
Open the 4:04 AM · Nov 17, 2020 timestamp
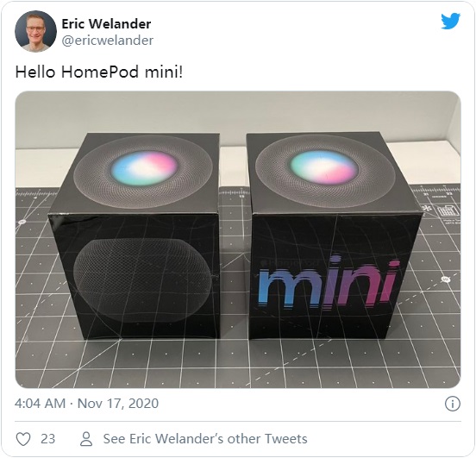point(86,404)
